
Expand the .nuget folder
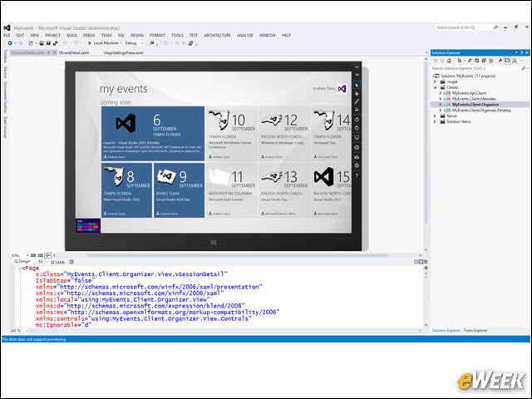435,81
